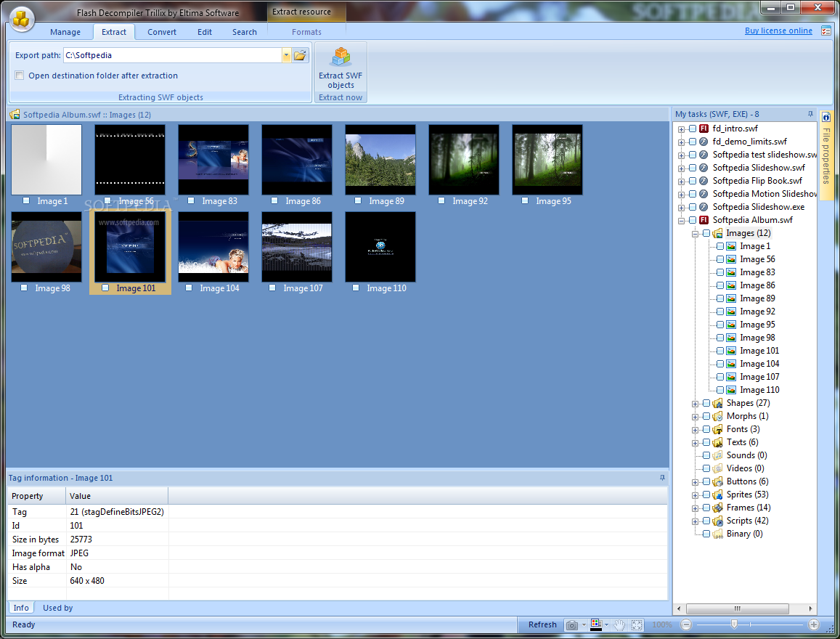Click the Image 101 picture icon in tree
Screen dimensions: 840x639
click(x=731, y=351)
